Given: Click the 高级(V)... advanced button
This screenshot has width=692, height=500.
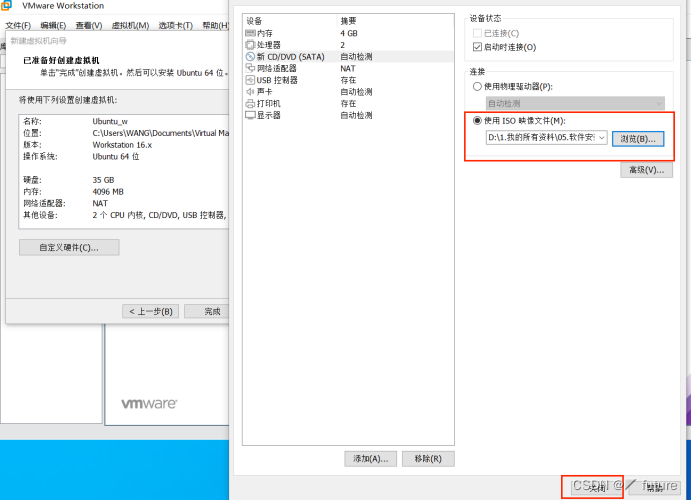Looking at the screenshot, I should (647, 170).
